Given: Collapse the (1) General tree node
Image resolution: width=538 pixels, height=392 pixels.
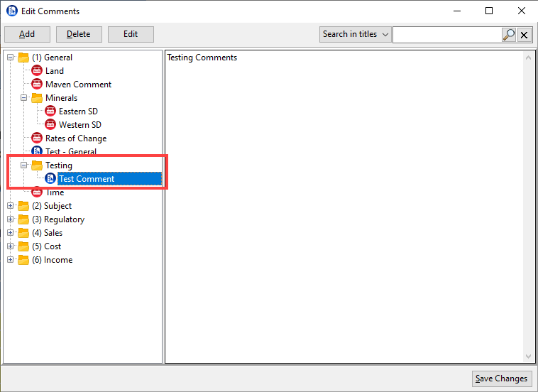Looking at the screenshot, I should click(11, 58).
